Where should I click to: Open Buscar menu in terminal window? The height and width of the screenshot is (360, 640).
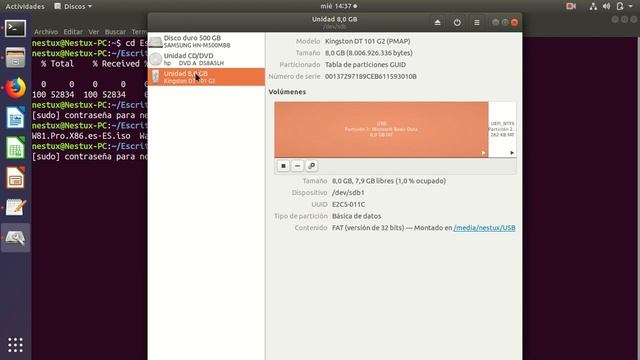click(x=115, y=31)
